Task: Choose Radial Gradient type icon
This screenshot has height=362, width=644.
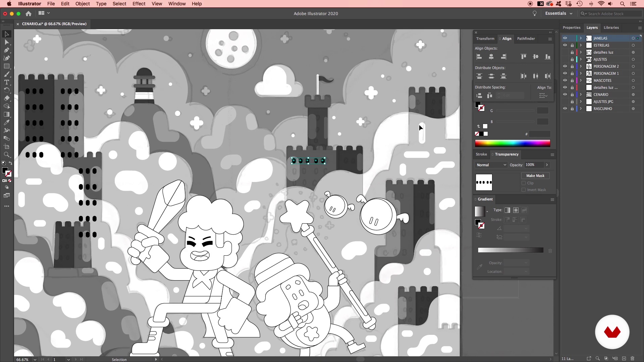Action: (516, 210)
